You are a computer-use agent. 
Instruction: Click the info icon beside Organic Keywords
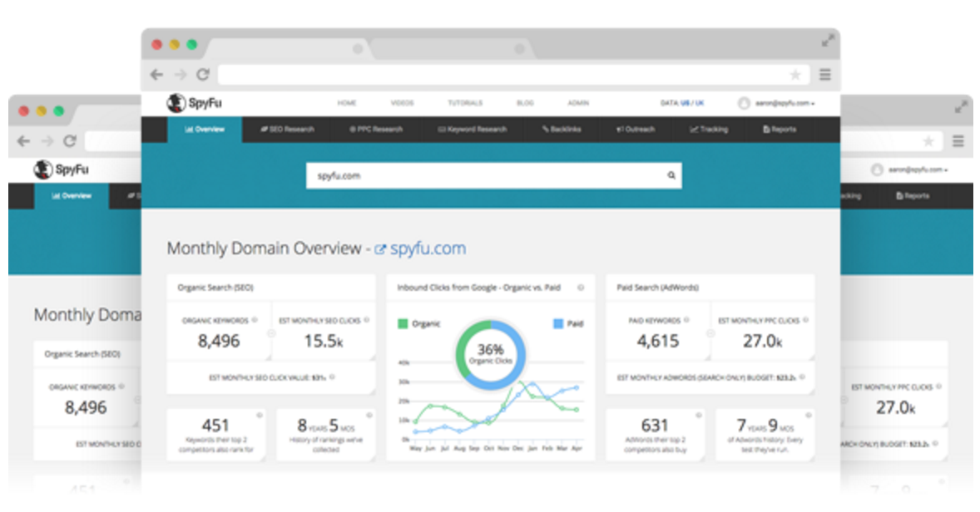pyautogui.click(x=255, y=320)
